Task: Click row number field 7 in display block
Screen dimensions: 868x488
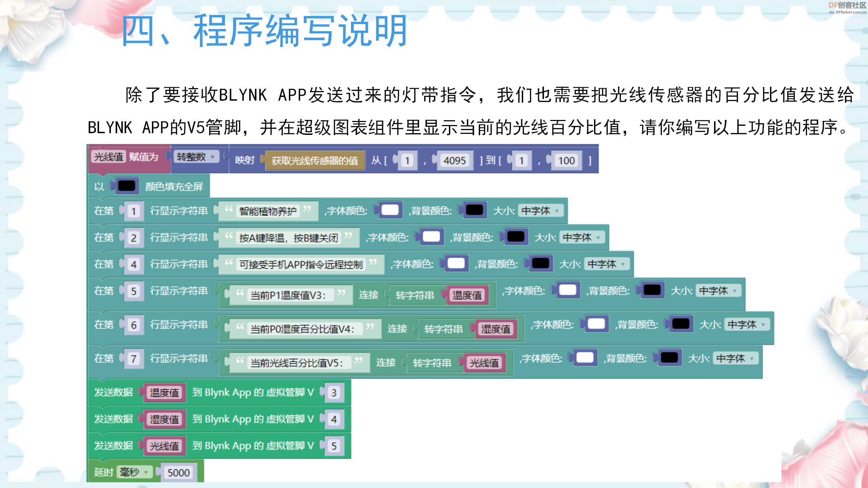Action: 134,359
